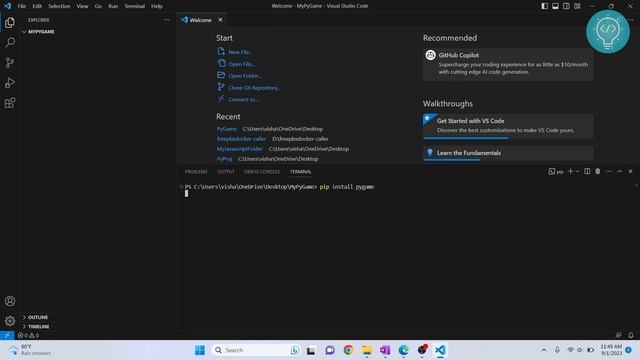Screen dimensions: 640x360
Task: Toggle the primary sidebar visibility
Action: pyautogui.click(x=544, y=6)
